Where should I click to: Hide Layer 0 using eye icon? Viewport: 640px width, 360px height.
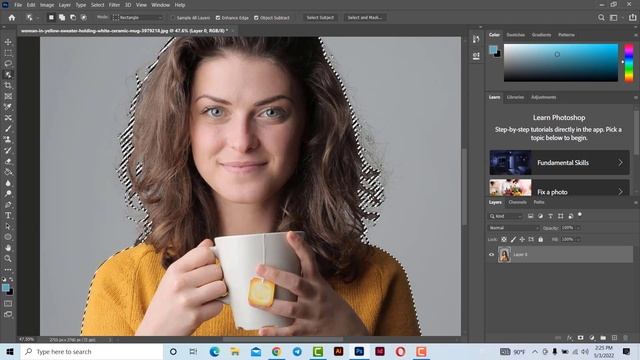point(491,255)
